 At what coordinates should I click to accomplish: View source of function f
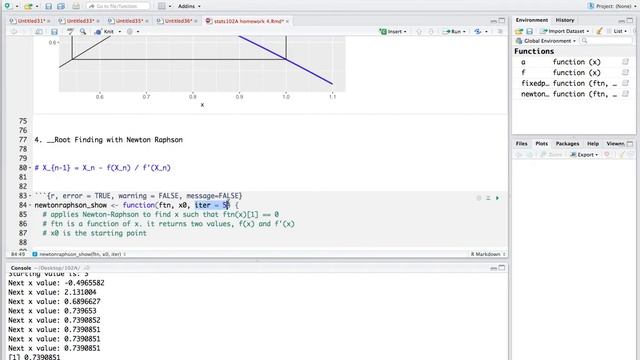[625, 73]
